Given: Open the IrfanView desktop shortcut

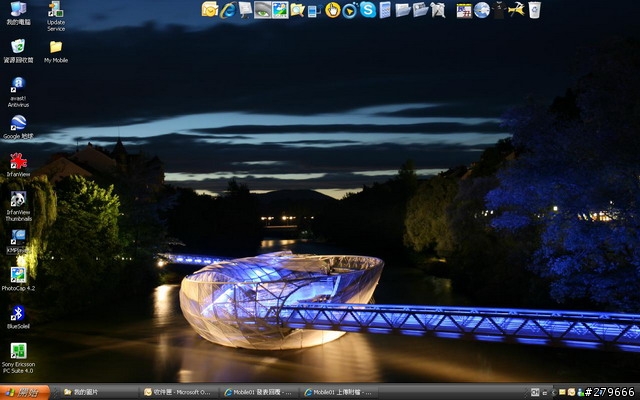Looking at the screenshot, I should 18,165.
